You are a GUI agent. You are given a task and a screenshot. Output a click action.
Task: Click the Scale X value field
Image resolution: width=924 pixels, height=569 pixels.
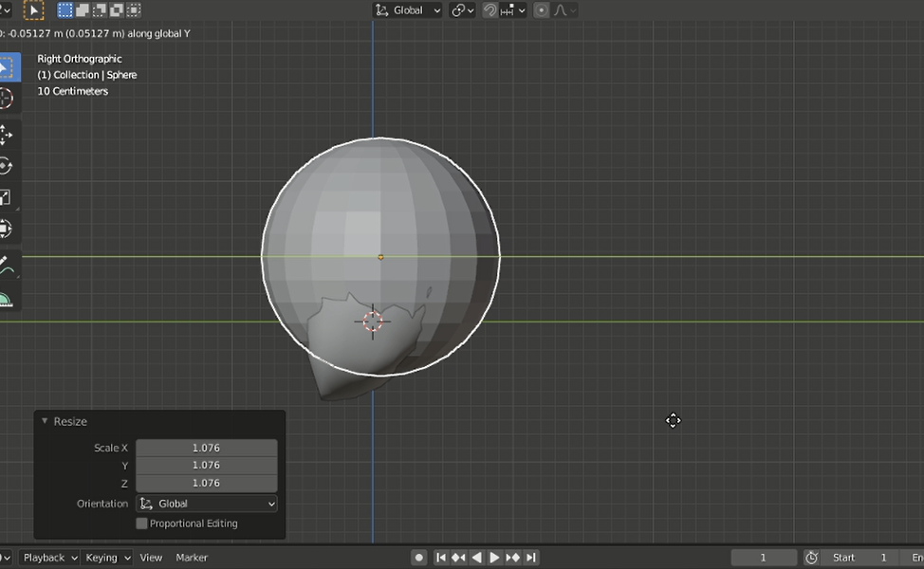[206, 448]
